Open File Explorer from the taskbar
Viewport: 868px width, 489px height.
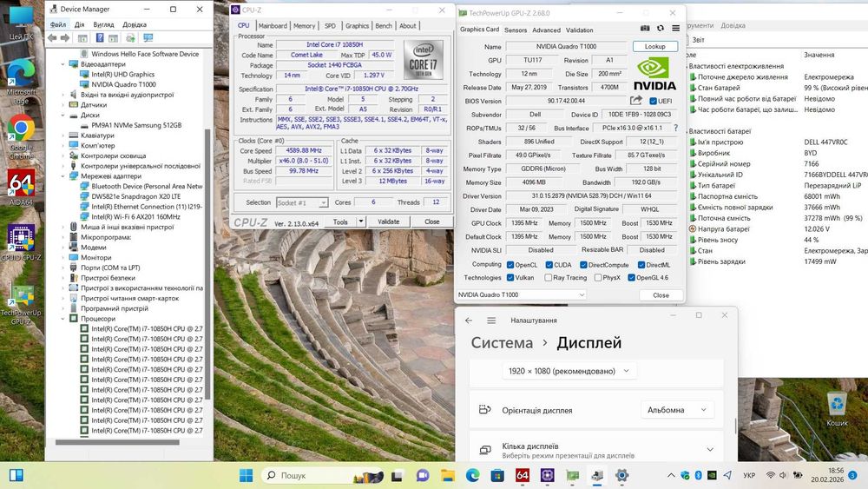pos(447,475)
